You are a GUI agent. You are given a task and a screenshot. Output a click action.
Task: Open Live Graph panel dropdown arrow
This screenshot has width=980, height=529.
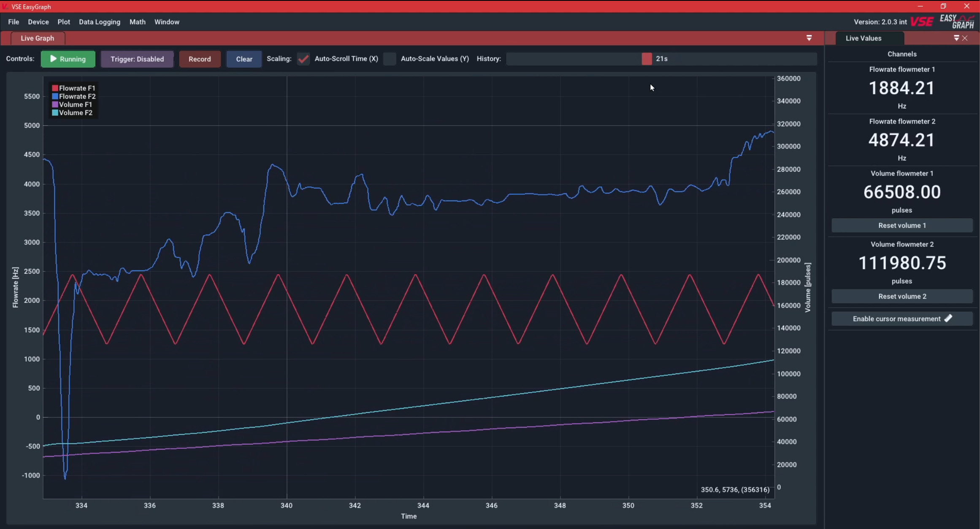(809, 38)
